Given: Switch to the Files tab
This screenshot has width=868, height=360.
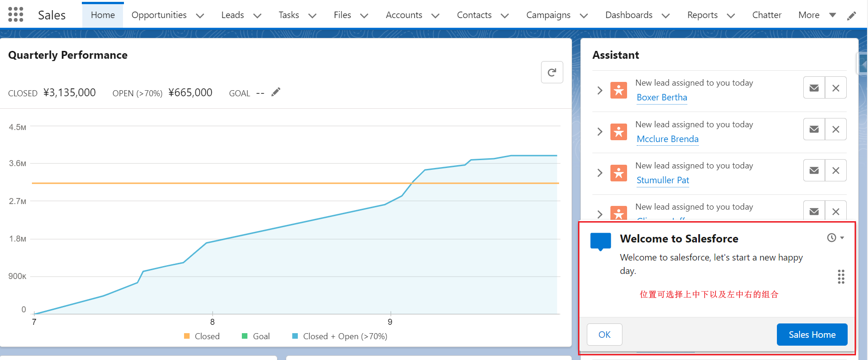Looking at the screenshot, I should pos(342,15).
